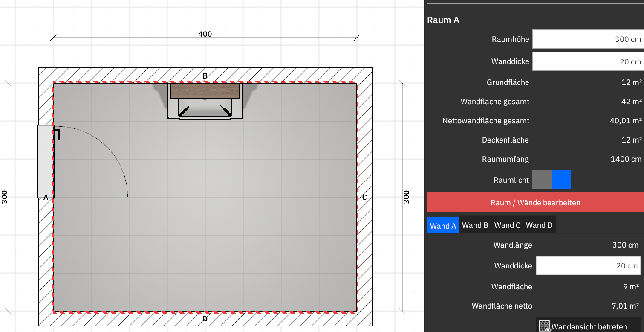Image resolution: width=644 pixels, height=332 pixels.
Task: Click the Wandlänge value 300 cm
Action: (x=626, y=245)
